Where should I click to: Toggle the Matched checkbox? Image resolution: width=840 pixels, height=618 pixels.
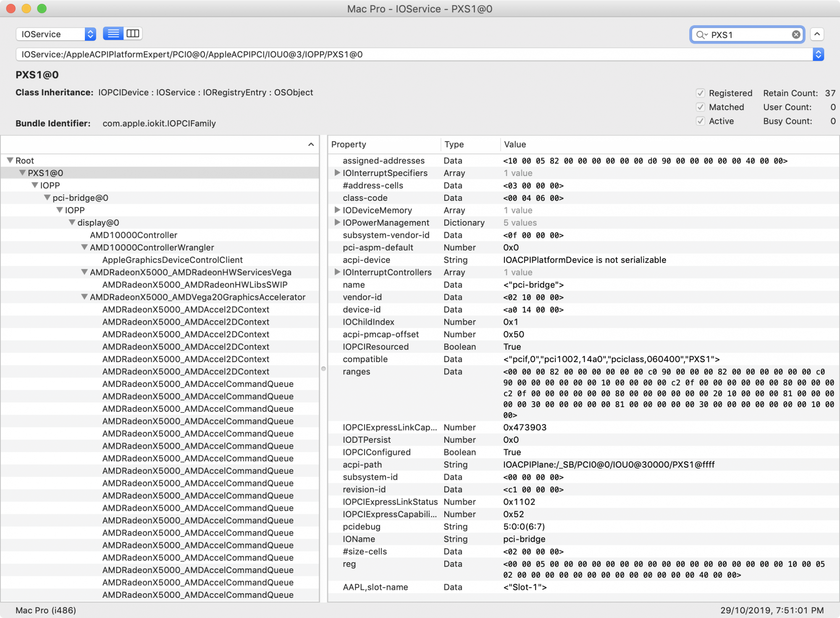coord(700,107)
